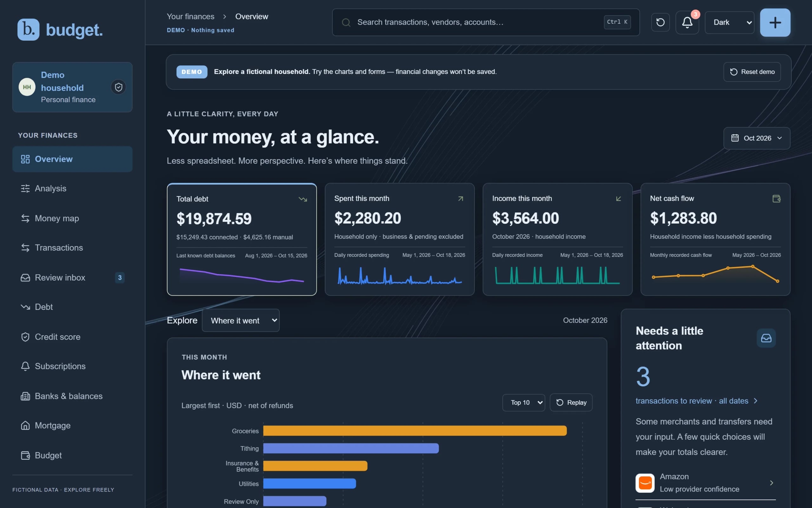
Task: Click the arrow icon on Income this month card
Action: pyautogui.click(x=619, y=198)
